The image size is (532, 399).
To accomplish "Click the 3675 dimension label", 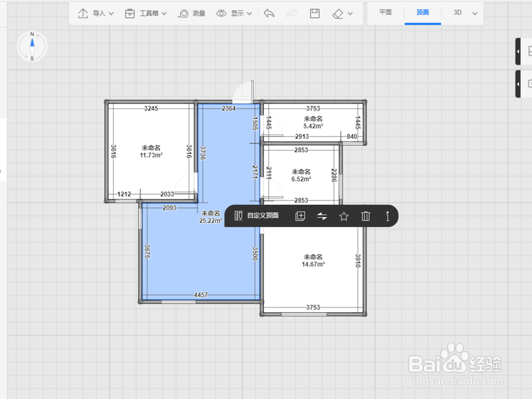I will [147, 252].
